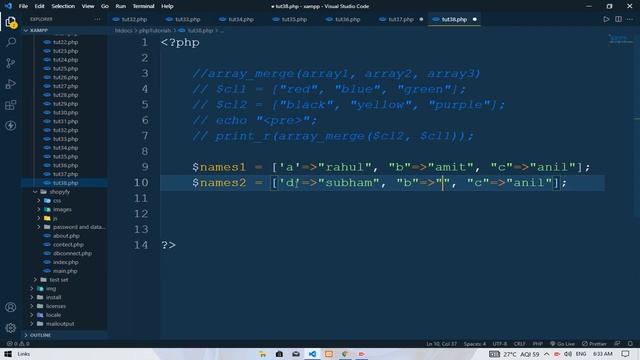
Task: Click the UTF-8 encoding status item
Action: tap(500, 344)
